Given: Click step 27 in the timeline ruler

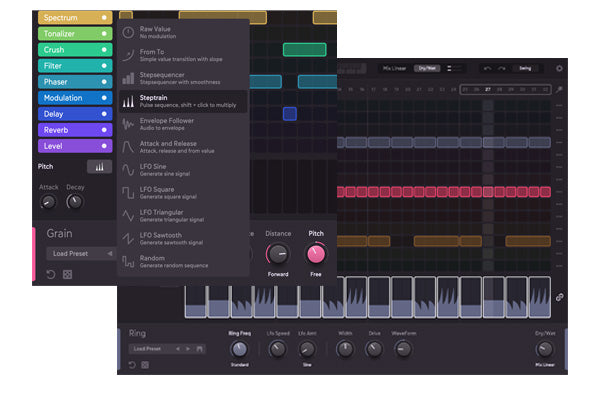Looking at the screenshot, I should [487, 89].
